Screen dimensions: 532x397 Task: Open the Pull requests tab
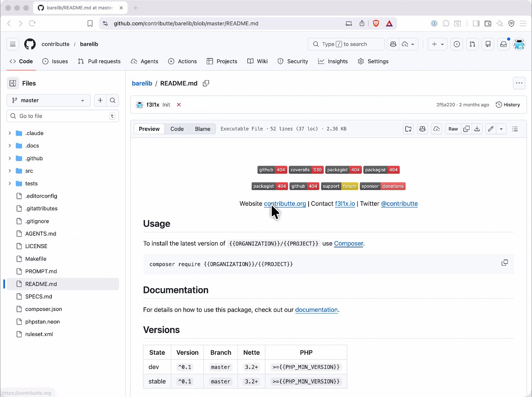(99, 61)
